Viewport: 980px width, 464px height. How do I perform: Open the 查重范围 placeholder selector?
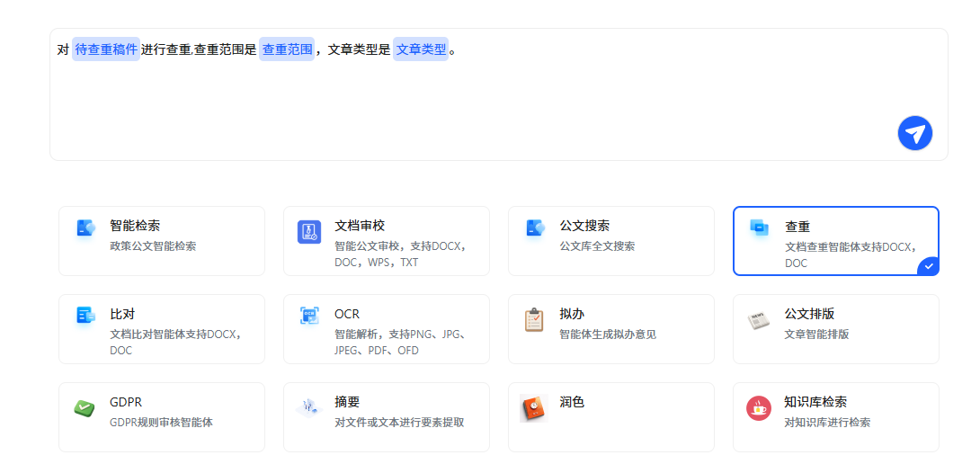[287, 49]
